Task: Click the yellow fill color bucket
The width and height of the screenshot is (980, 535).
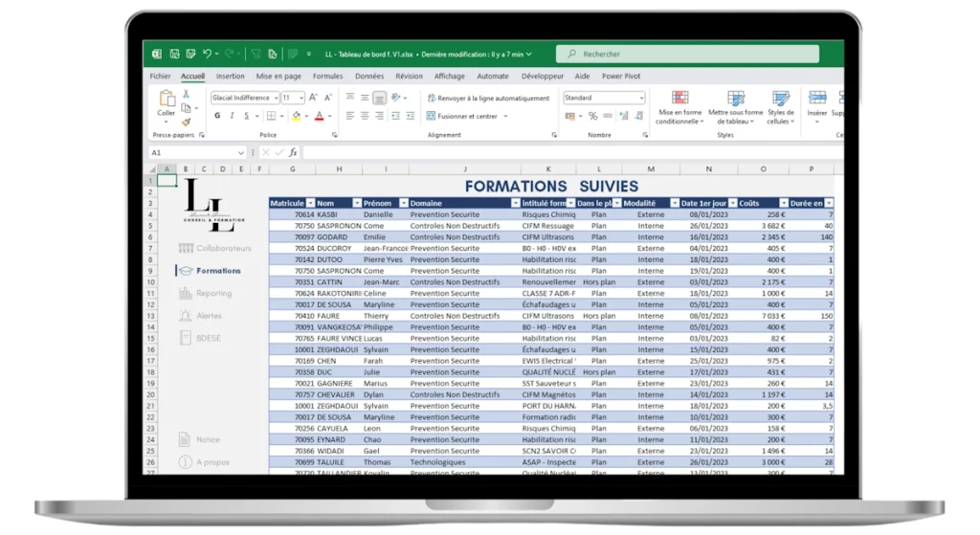Action: point(297,116)
